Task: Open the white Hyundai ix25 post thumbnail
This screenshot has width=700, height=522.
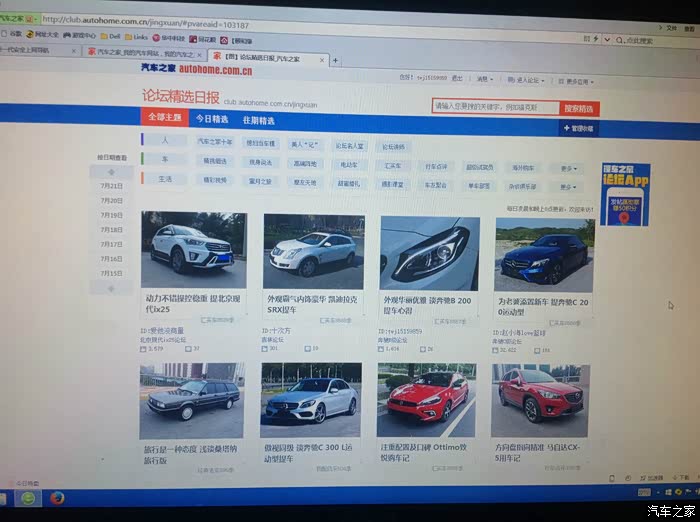Action: (x=193, y=250)
